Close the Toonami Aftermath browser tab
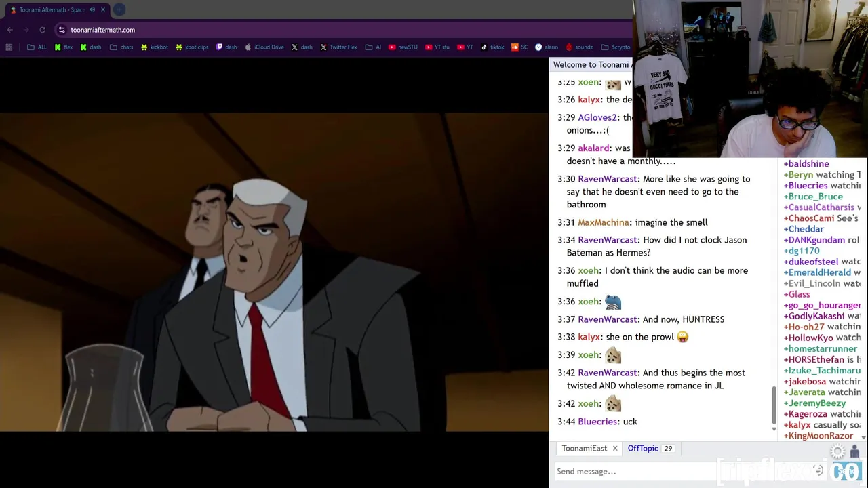This screenshot has width=868, height=488. point(103,9)
